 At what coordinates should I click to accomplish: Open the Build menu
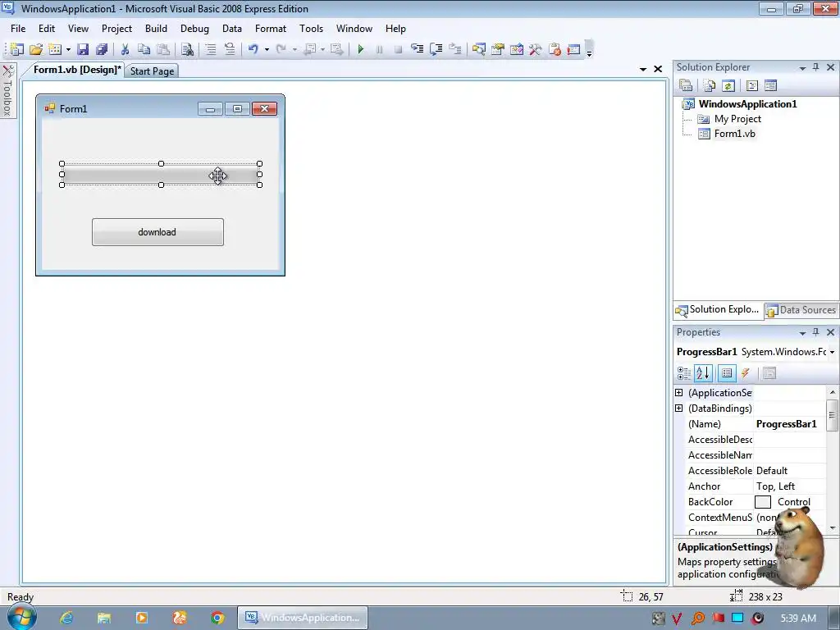click(x=156, y=29)
